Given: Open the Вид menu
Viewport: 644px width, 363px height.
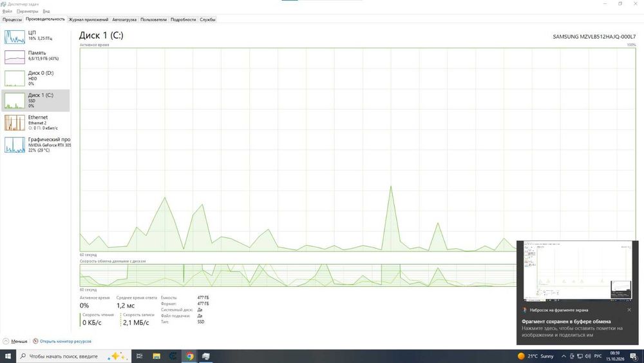Looking at the screenshot, I should [46, 12].
